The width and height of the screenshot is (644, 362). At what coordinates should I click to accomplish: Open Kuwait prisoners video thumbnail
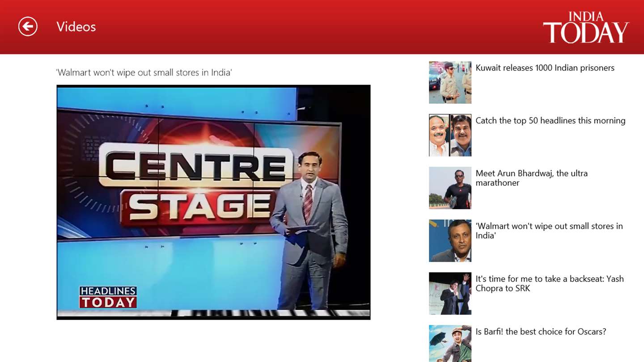coord(450,82)
